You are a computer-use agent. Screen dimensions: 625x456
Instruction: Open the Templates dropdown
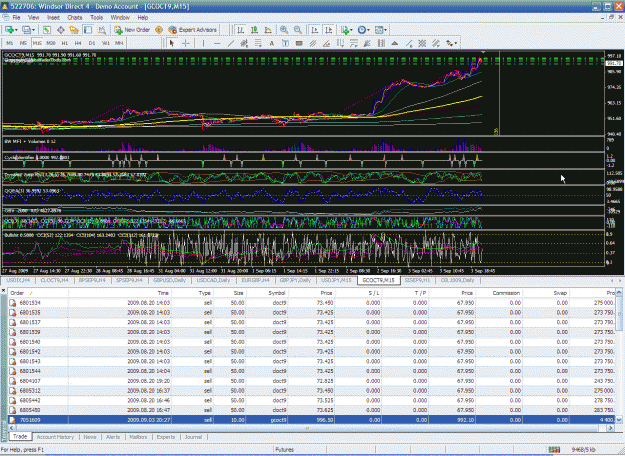(x=380, y=30)
